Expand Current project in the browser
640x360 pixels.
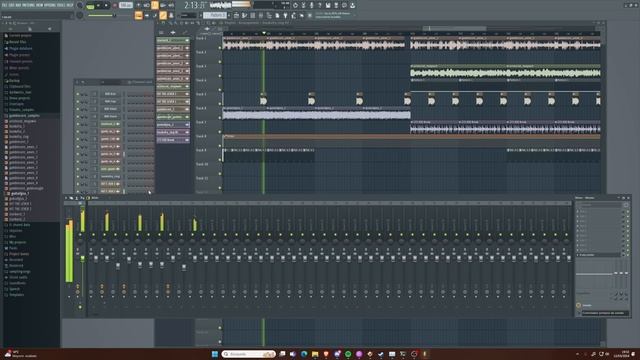point(20,36)
